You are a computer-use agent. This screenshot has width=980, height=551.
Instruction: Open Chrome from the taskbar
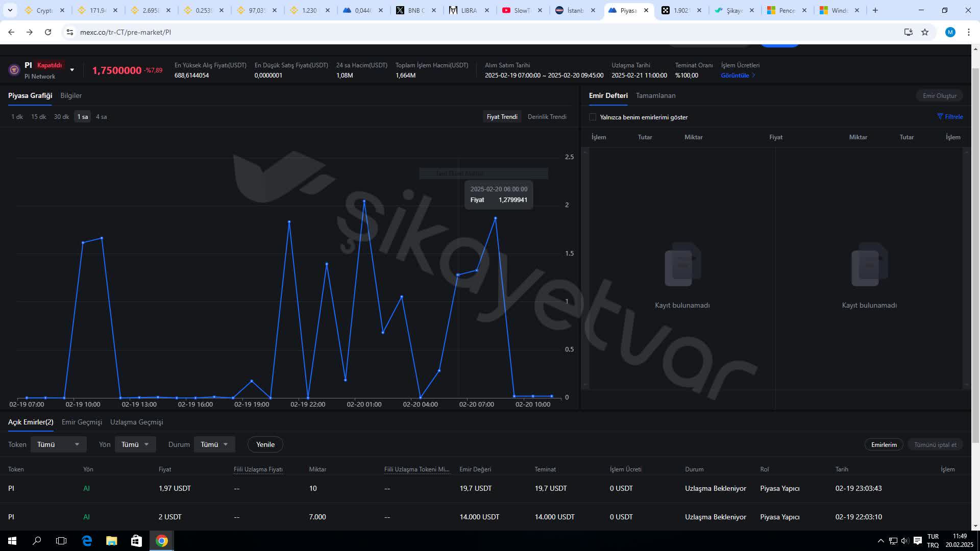click(x=161, y=541)
